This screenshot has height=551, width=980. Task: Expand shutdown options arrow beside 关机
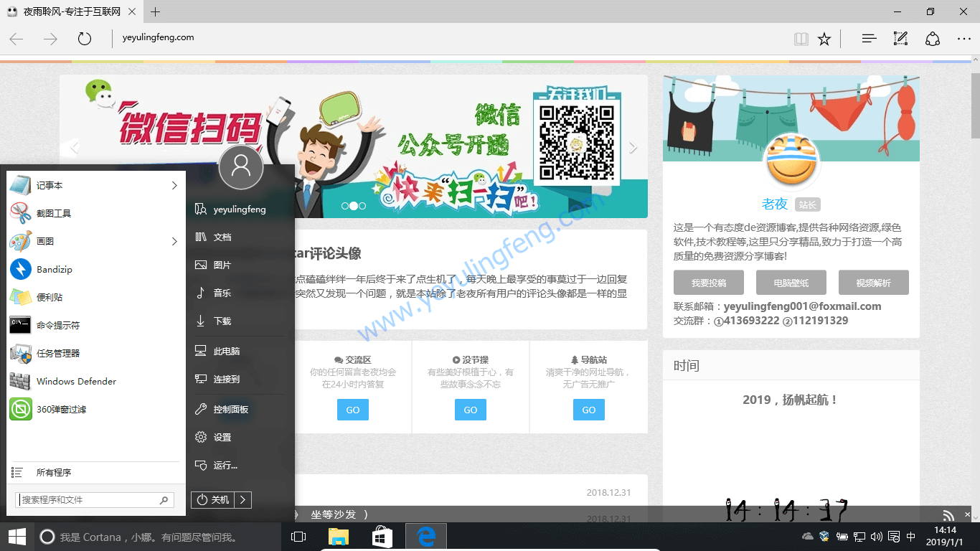(x=243, y=499)
